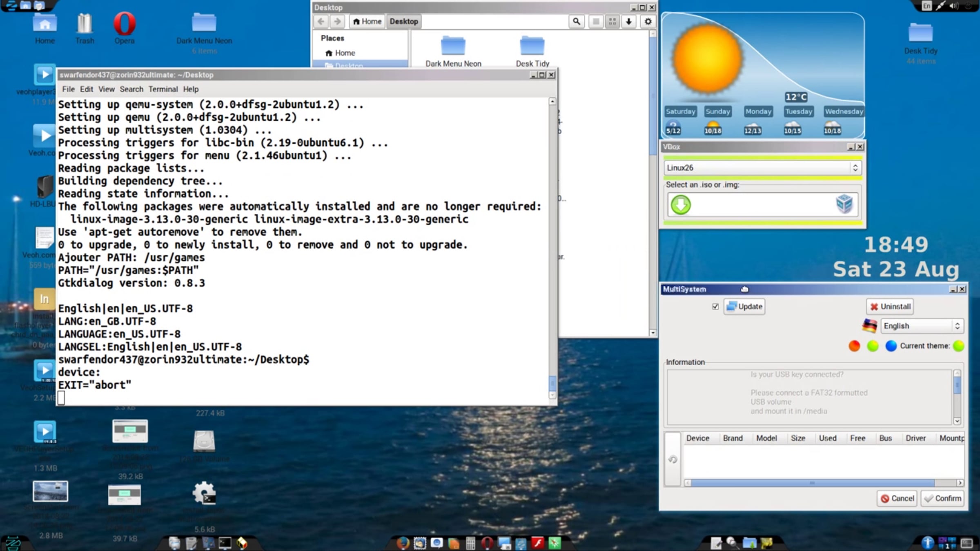Open Opera from the desktop icon
The width and height of the screenshot is (980, 551).
pos(125,28)
